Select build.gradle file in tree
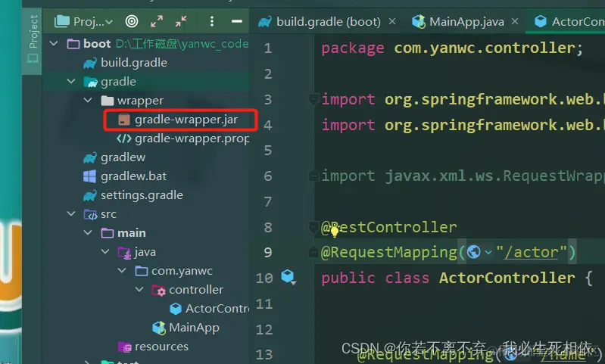This screenshot has width=605, height=364. pyautogui.click(x=133, y=63)
